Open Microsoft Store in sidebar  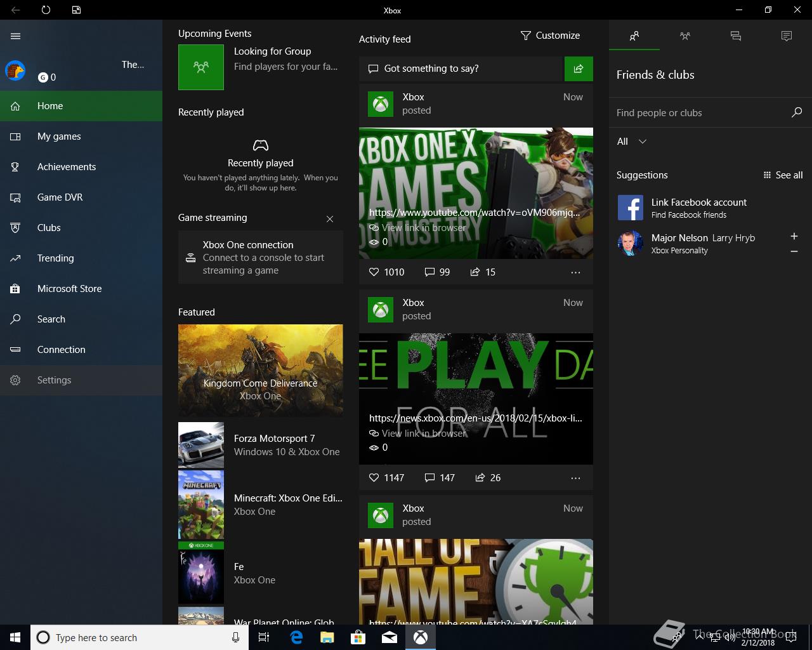tap(81, 289)
